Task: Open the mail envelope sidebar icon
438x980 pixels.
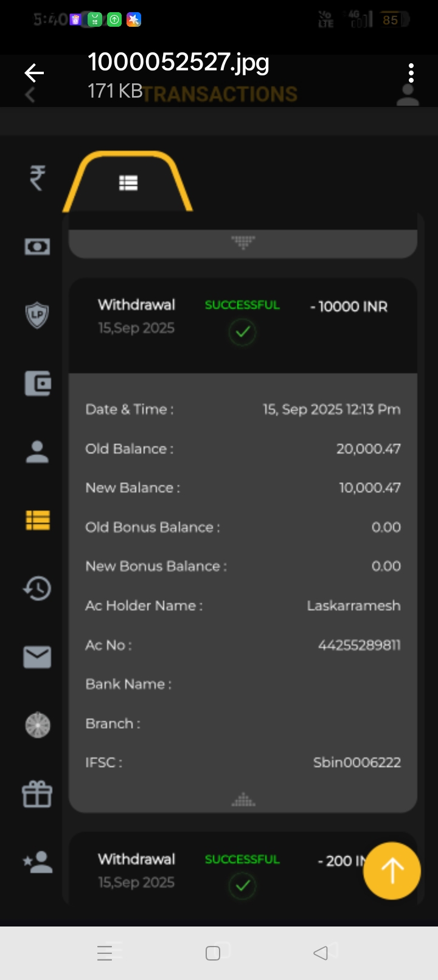Action: [x=37, y=657]
